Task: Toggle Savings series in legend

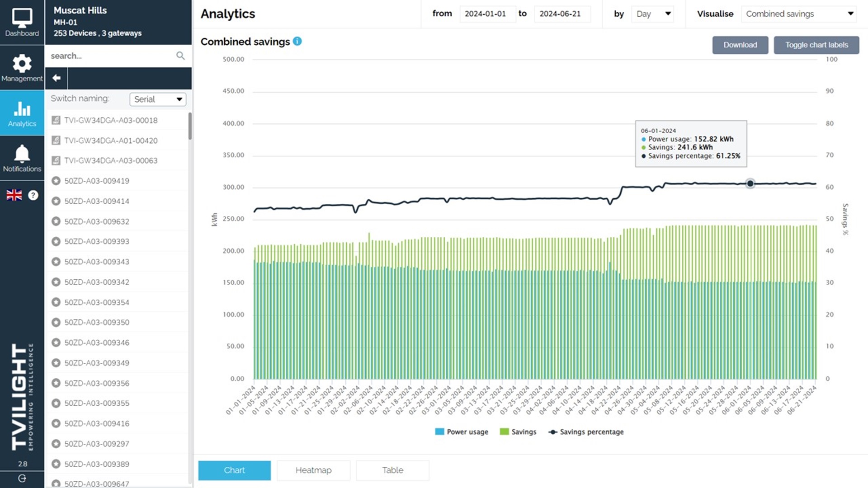Action: coord(518,432)
